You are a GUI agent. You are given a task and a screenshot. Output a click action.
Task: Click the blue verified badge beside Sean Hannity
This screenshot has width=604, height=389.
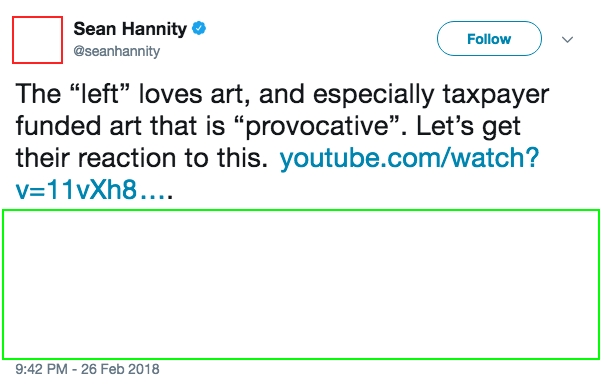click(199, 28)
